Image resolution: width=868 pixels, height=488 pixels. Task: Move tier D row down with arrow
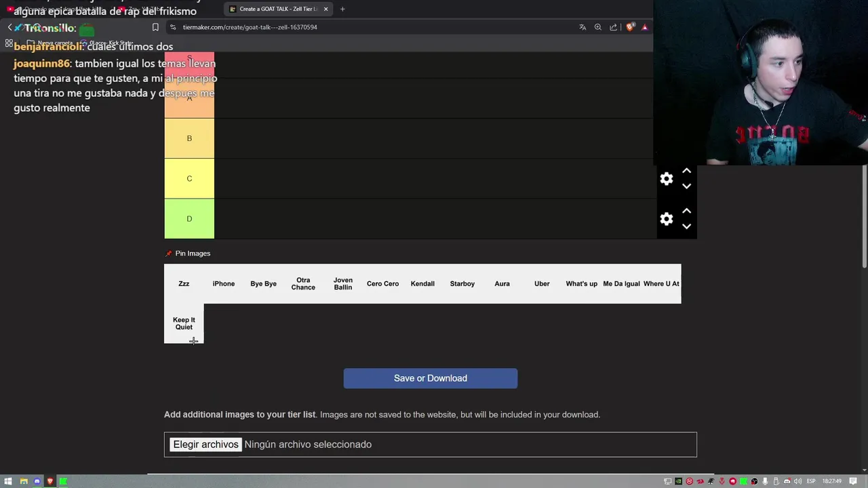pos(686,226)
